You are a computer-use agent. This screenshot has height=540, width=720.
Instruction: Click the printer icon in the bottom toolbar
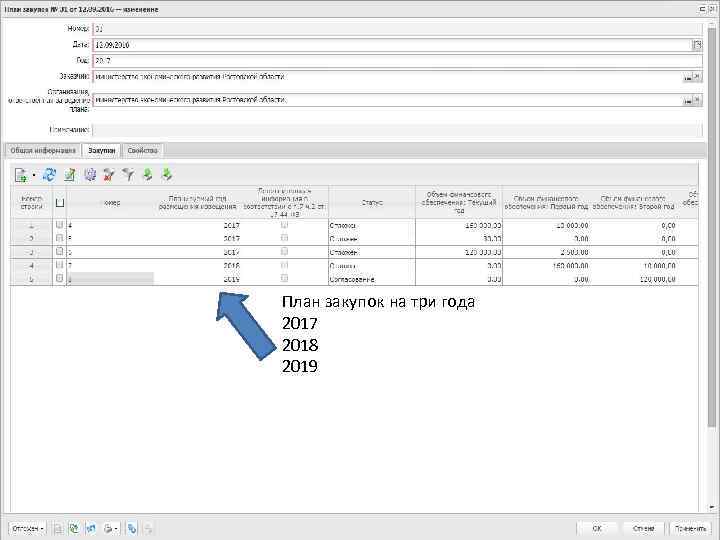pyautogui.click(x=108, y=529)
